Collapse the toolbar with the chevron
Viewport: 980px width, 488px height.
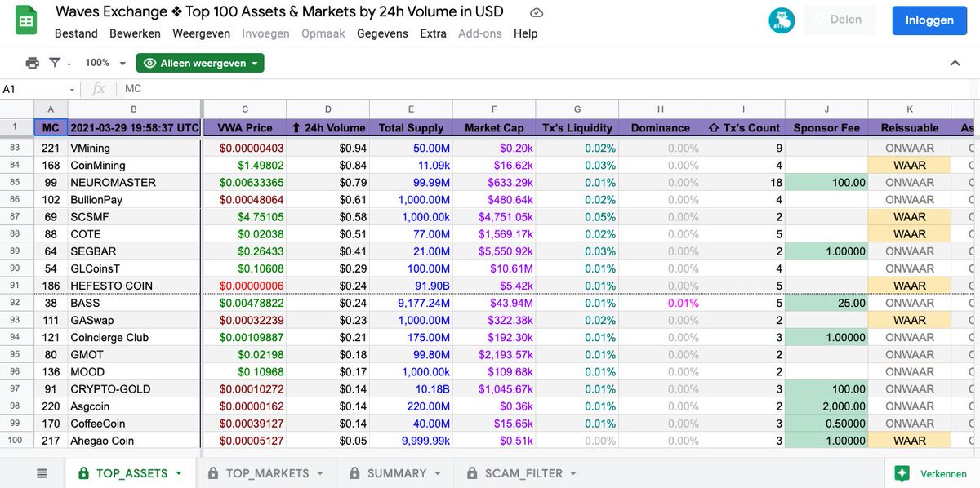955,63
